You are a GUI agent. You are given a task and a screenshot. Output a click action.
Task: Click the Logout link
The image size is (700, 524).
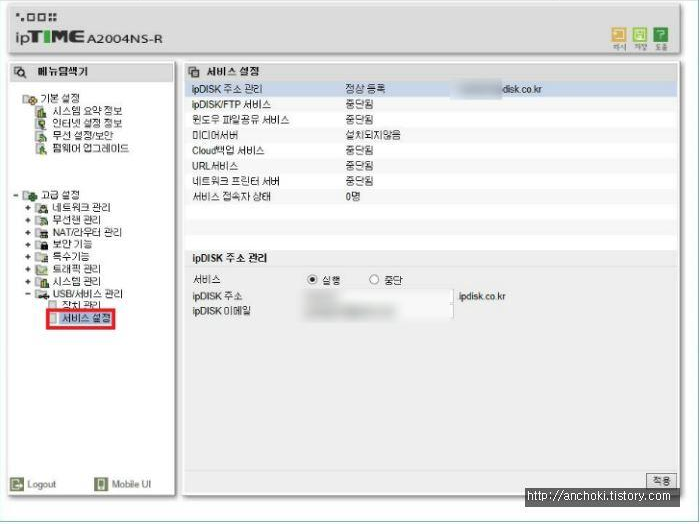42,484
